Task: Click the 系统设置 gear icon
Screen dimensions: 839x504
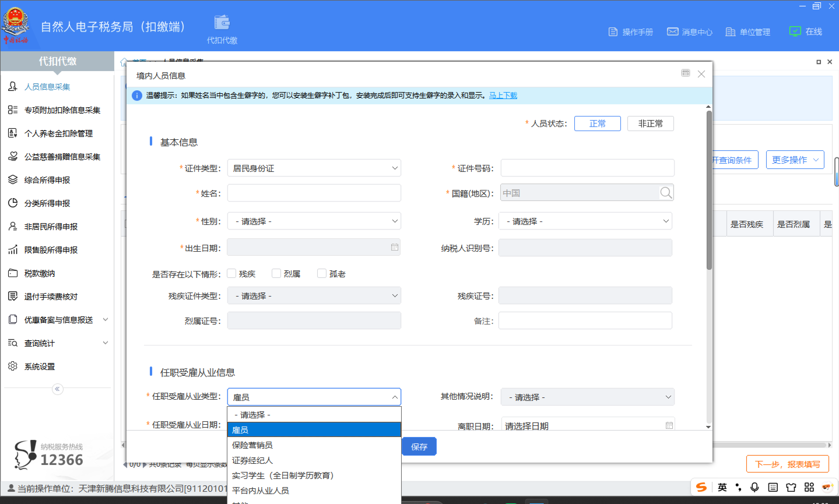Action: (x=13, y=366)
